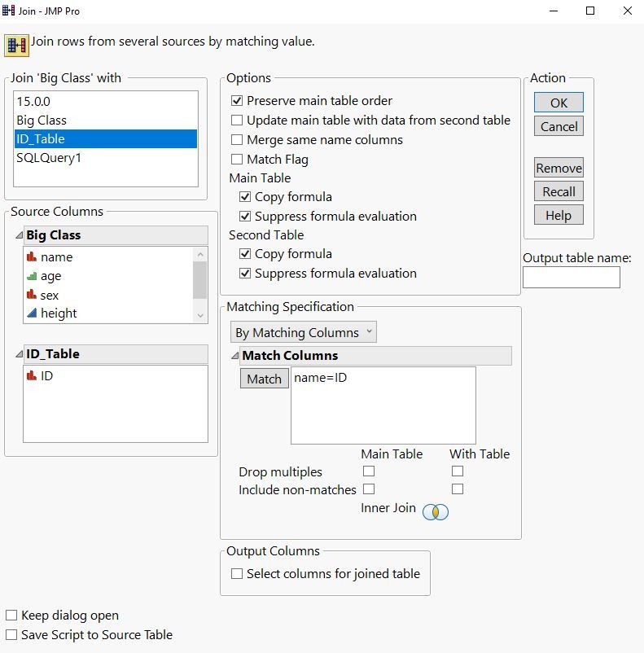Open the By Matching Columns dropdown
This screenshot has width=644, height=653.
[x=304, y=332]
